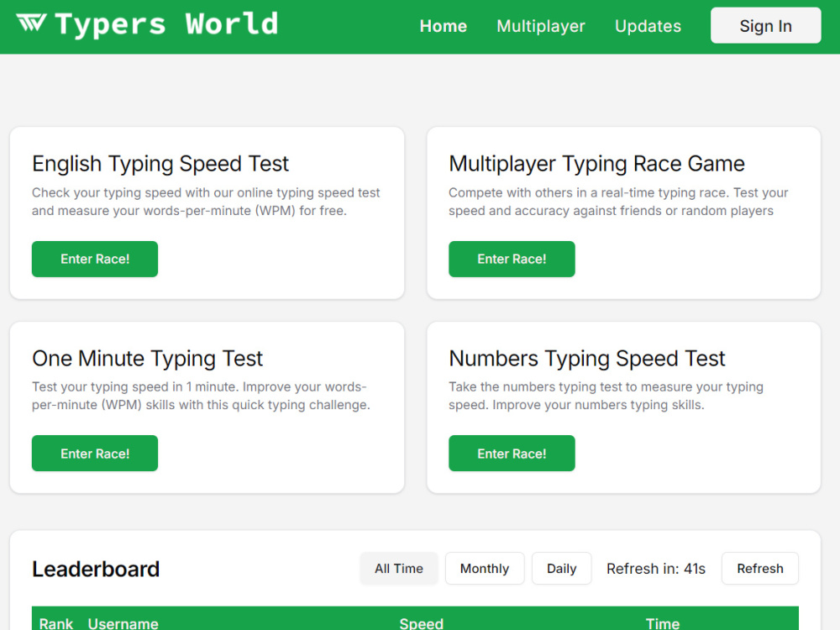This screenshot has height=630, width=840.
Task: Switch leaderboard to Monthly
Action: click(x=485, y=569)
